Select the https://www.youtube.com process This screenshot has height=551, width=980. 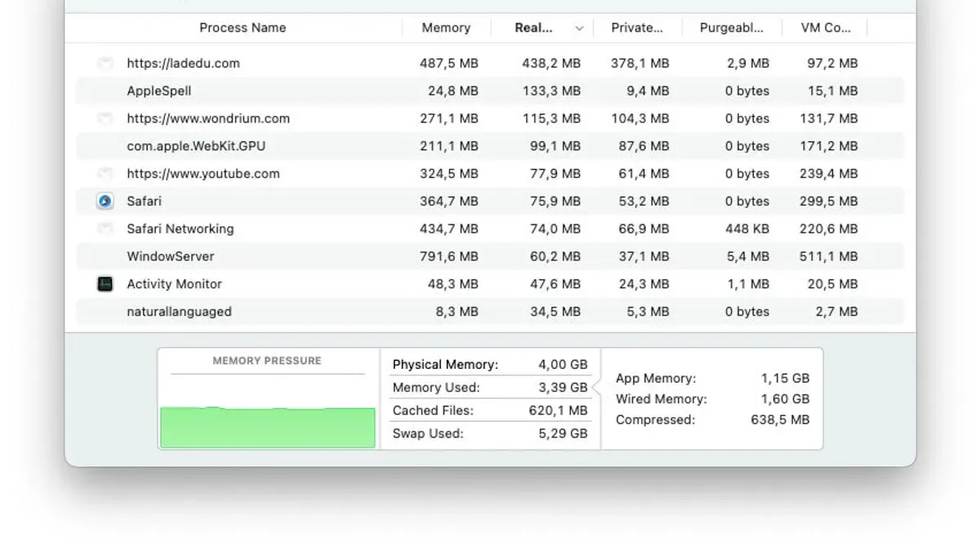pyautogui.click(x=203, y=174)
